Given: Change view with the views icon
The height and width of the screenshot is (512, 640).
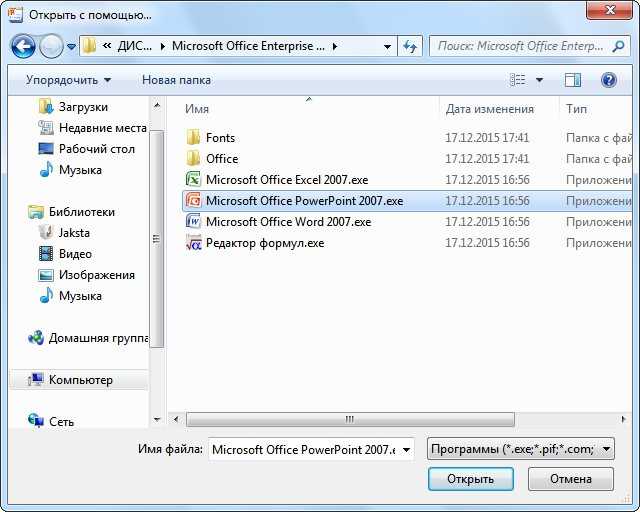Looking at the screenshot, I should tap(518, 80).
